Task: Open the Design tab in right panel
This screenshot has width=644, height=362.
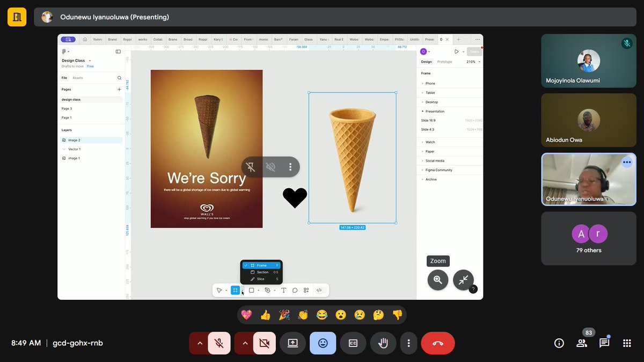Action: (426, 62)
